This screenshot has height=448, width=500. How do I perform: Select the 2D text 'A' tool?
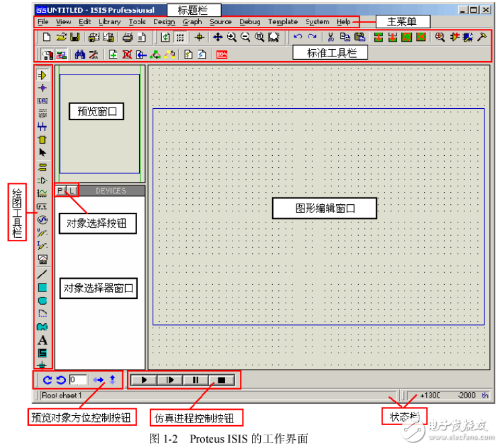(x=42, y=341)
